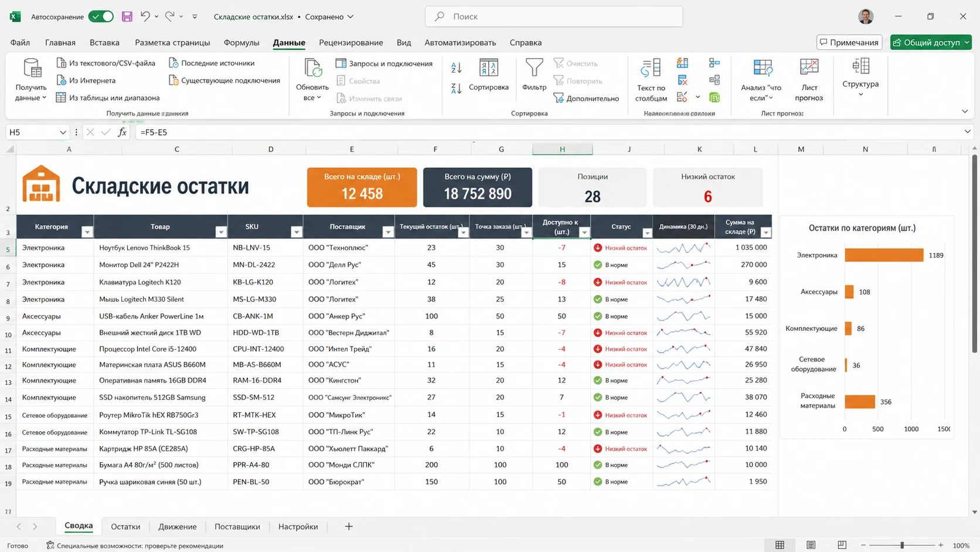Click the zoom level slider handle

coord(902,545)
